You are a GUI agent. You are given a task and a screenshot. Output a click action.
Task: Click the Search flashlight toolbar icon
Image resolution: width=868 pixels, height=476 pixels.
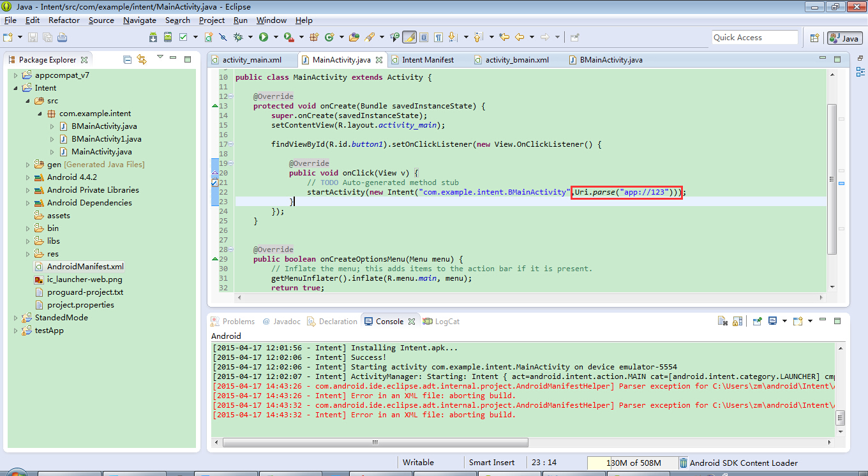(x=370, y=37)
